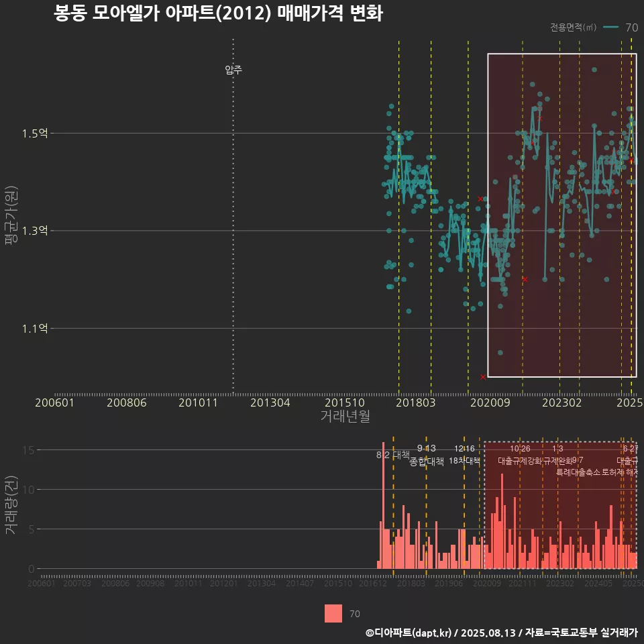Click the 평균가(원) vertical axis title
Image resolution: width=644 pixels, height=644 pixels.
[x=11, y=215]
